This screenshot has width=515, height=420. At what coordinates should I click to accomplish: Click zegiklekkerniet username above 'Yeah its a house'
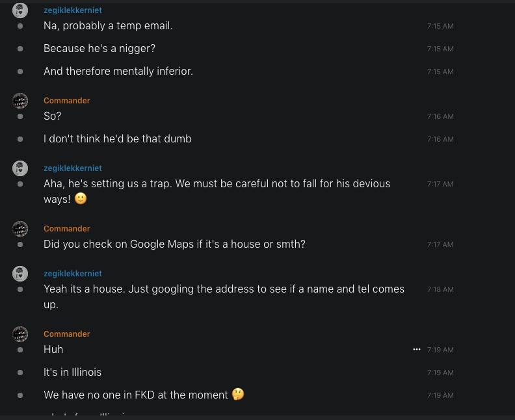click(x=72, y=274)
